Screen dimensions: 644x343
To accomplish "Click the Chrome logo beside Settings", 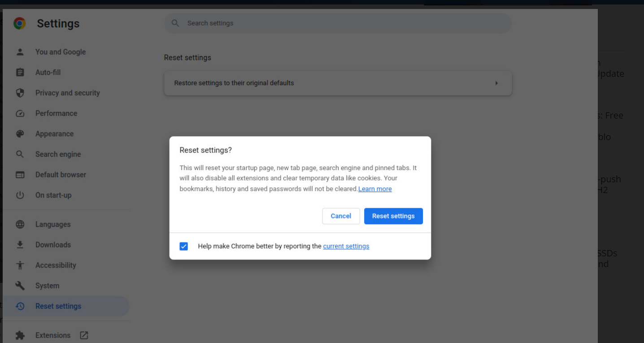I will coord(19,23).
